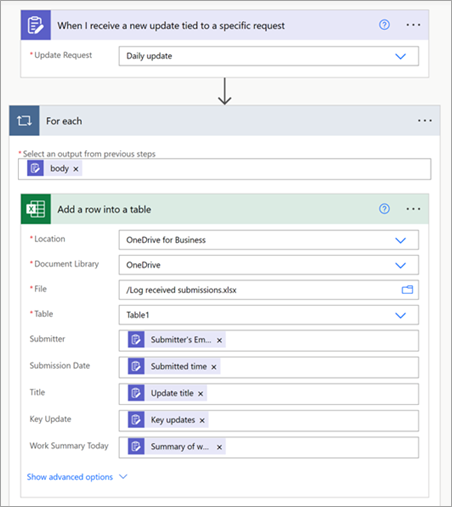Click the Select an output field
Viewport: 452px width, 507px height.
coord(225,169)
